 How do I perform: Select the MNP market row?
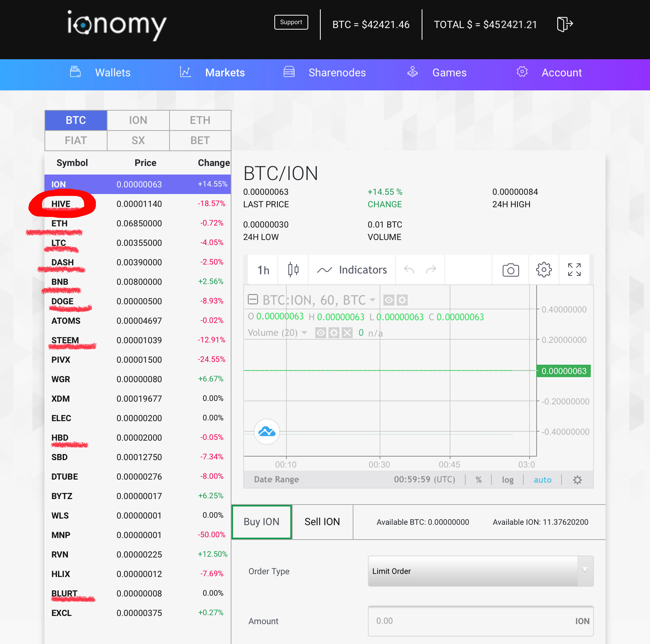point(138,535)
